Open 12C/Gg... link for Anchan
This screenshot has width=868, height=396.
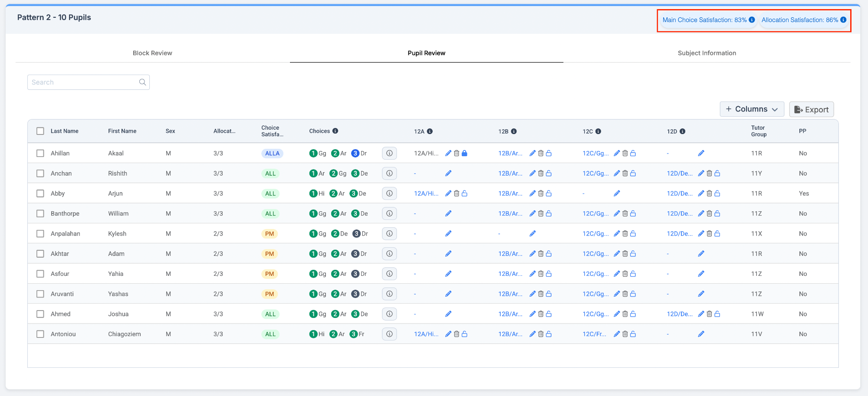[x=595, y=173]
